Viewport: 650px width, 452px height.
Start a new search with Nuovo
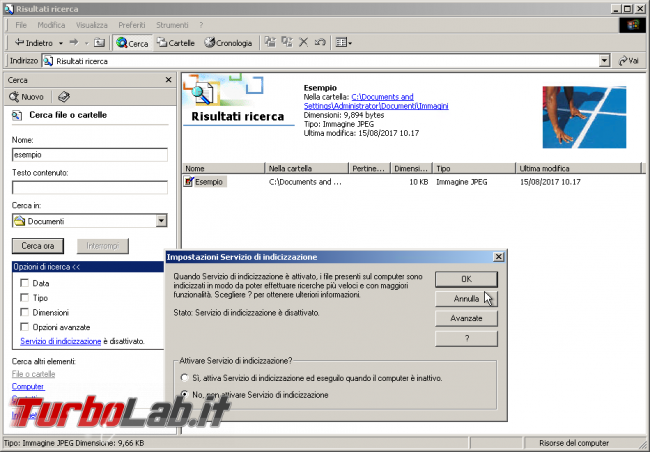(x=27, y=97)
